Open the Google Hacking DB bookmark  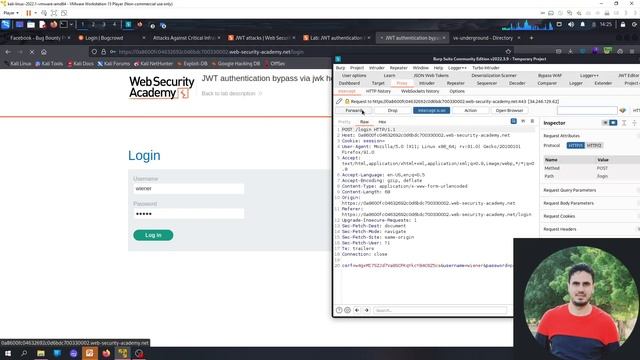point(236,64)
